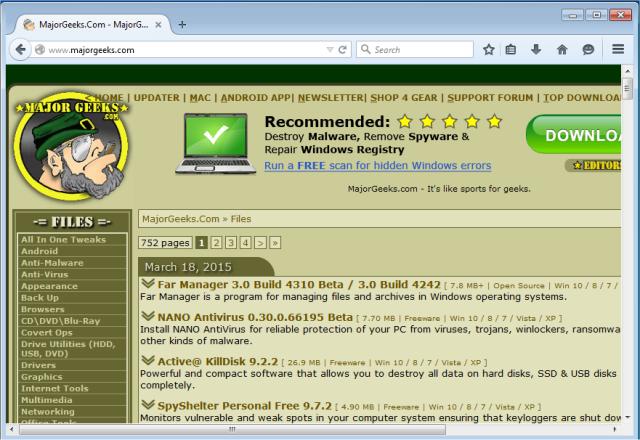Click the Reload page icon in address bar
This screenshot has height=440, width=640.
click(343, 50)
